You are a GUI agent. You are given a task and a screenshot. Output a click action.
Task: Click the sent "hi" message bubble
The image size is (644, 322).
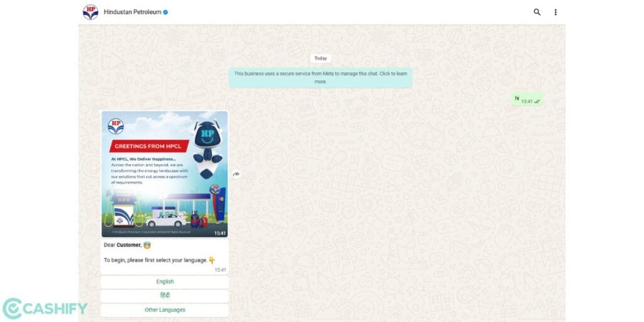(x=528, y=99)
